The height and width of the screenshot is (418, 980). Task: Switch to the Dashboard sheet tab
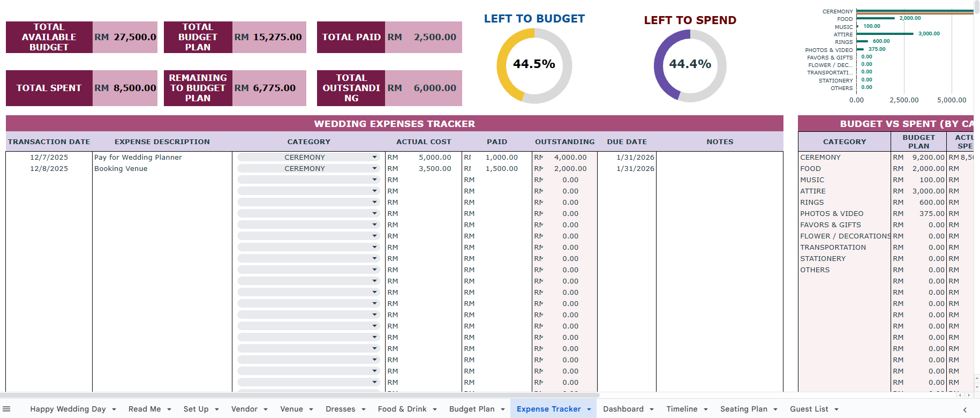tap(623, 409)
